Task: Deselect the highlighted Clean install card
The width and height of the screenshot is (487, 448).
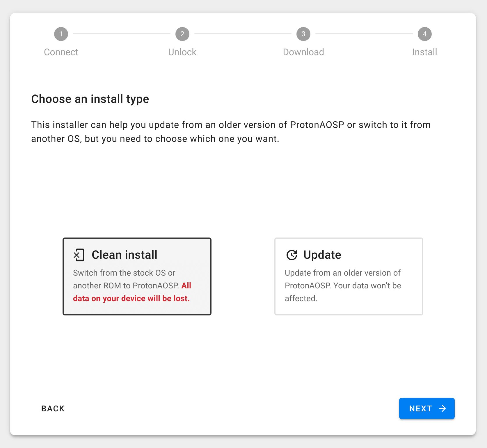Action: coord(137,276)
